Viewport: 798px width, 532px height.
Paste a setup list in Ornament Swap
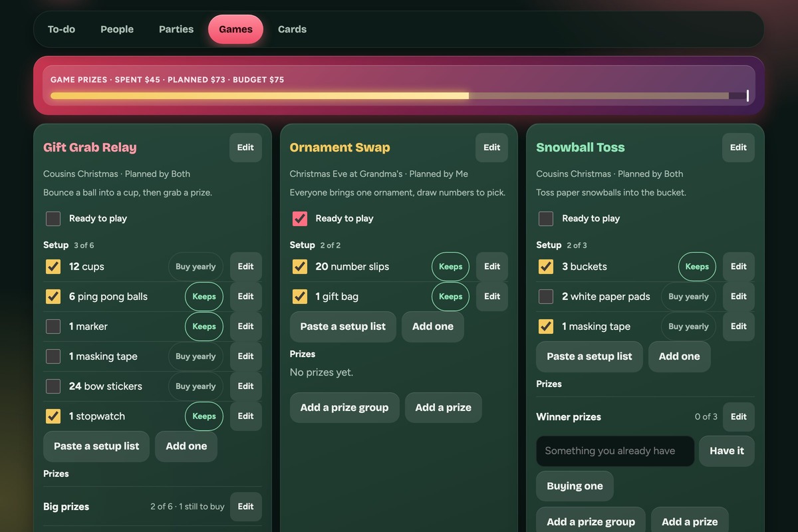(x=343, y=327)
